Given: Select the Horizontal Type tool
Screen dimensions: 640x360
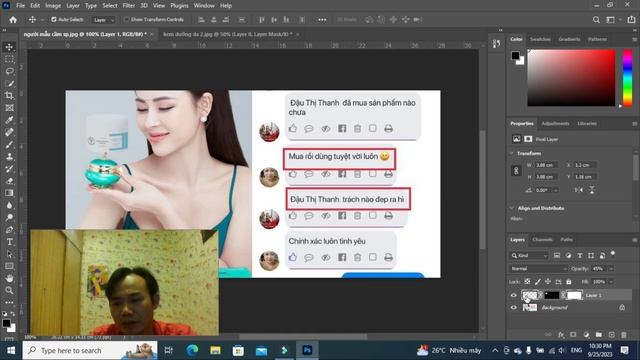Looking at the screenshot, I should (x=9, y=242).
